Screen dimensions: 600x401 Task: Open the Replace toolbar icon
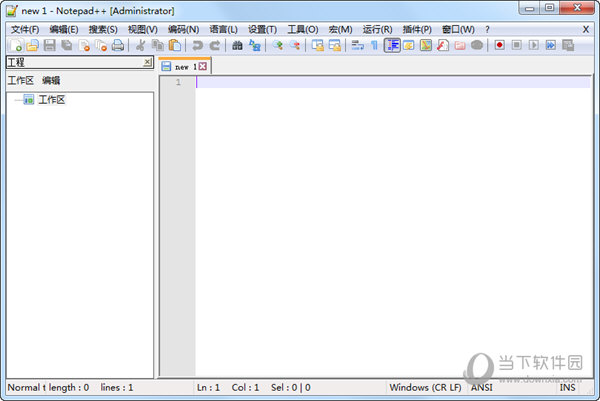point(254,46)
